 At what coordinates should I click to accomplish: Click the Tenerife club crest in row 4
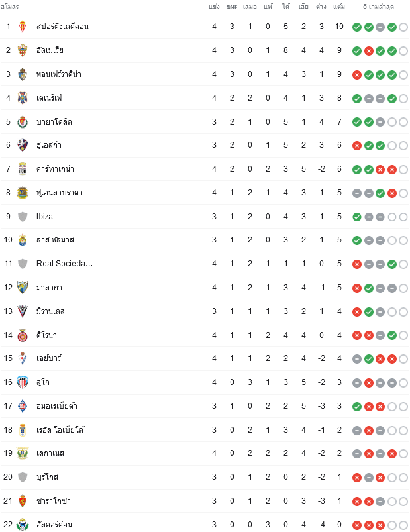[23, 98]
